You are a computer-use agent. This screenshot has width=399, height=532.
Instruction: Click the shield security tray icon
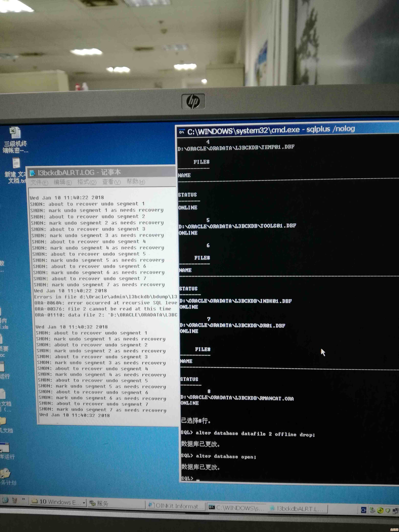click(x=388, y=510)
